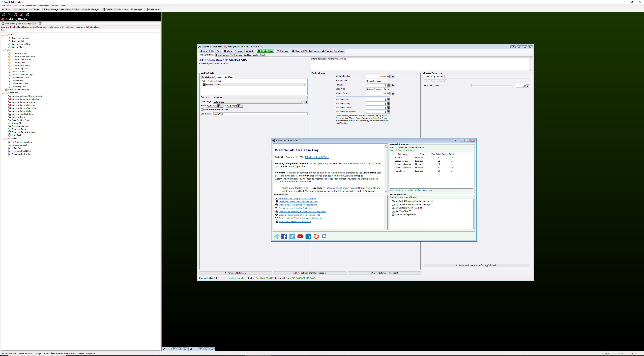Increase Max Open Pos with the up spinner
The width and height of the screenshot is (644, 356).
(388, 99)
